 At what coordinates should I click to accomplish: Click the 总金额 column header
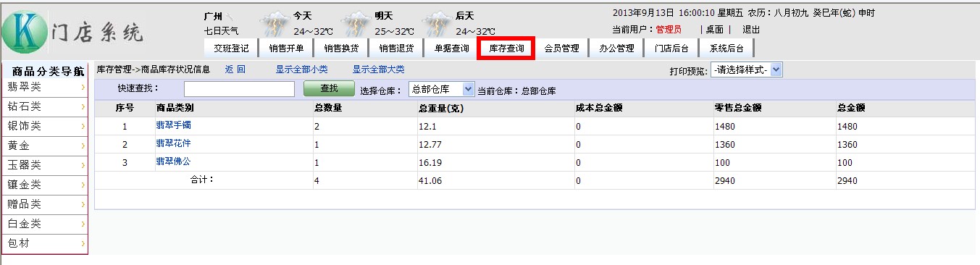[x=851, y=108]
